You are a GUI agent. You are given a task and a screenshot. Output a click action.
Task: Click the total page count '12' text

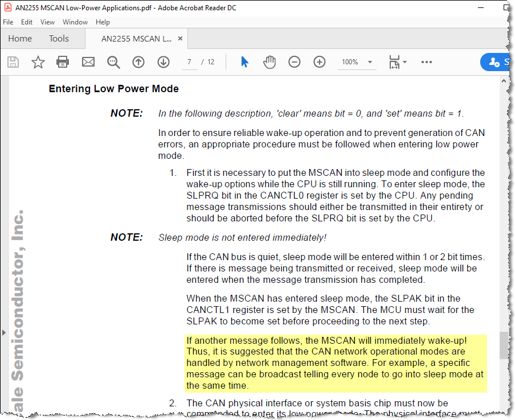click(x=211, y=62)
